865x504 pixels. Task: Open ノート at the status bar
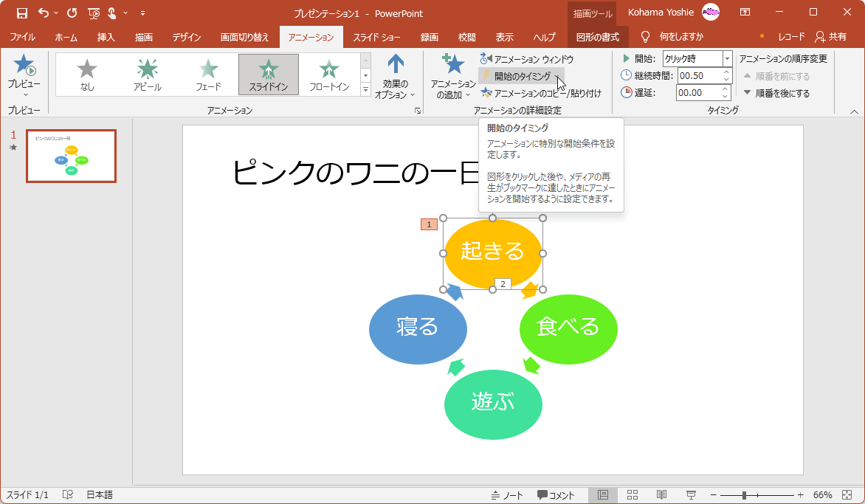point(508,495)
